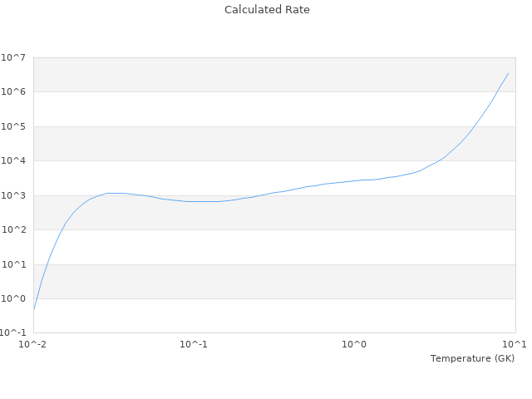Image resolution: width=532 pixels, height=399 pixels.
Task: Click the 10^3 y-axis tick label
Action: (14, 196)
